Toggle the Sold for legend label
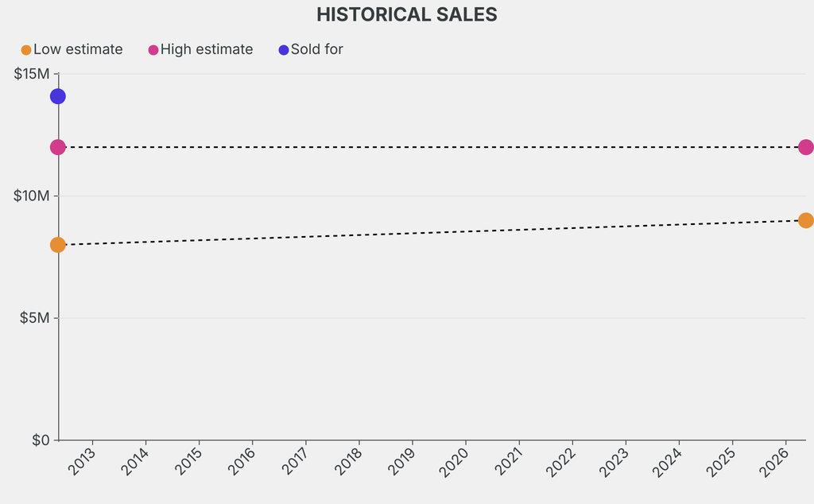The width and height of the screenshot is (814, 504). click(317, 49)
